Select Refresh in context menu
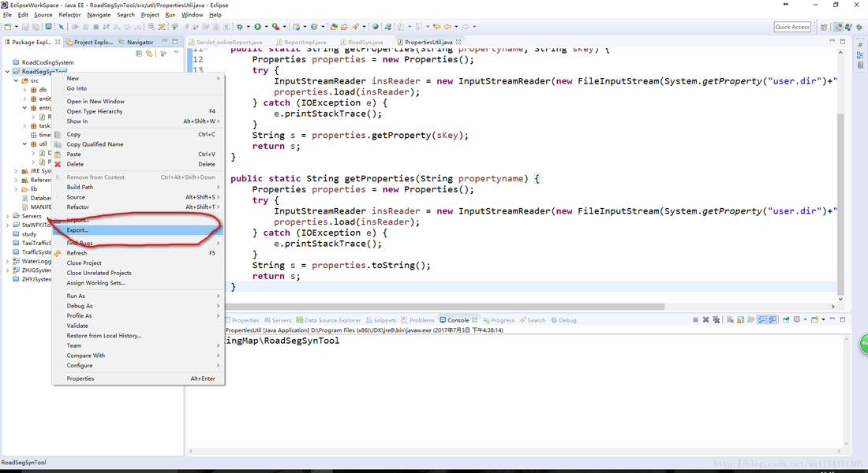 (x=138, y=253)
